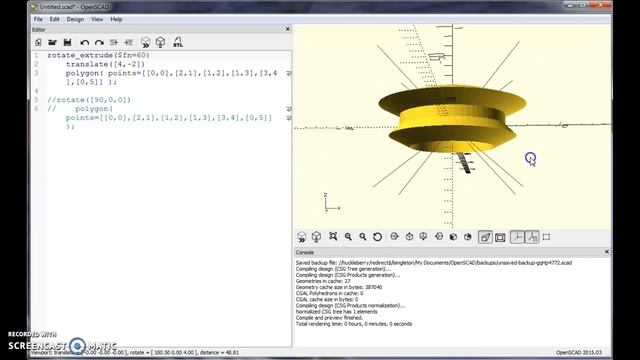Click 'Compile and preview finished.' console line
Screen dimensions: 640x360
point(329,318)
